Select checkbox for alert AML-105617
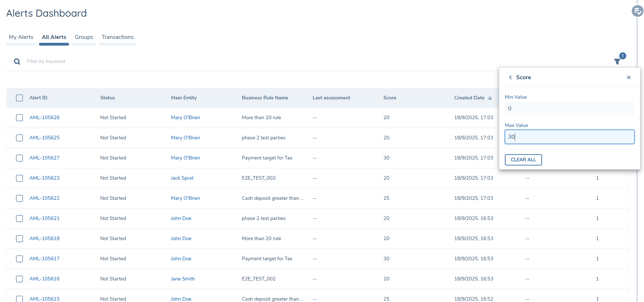 pyautogui.click(x=19, y=259)
